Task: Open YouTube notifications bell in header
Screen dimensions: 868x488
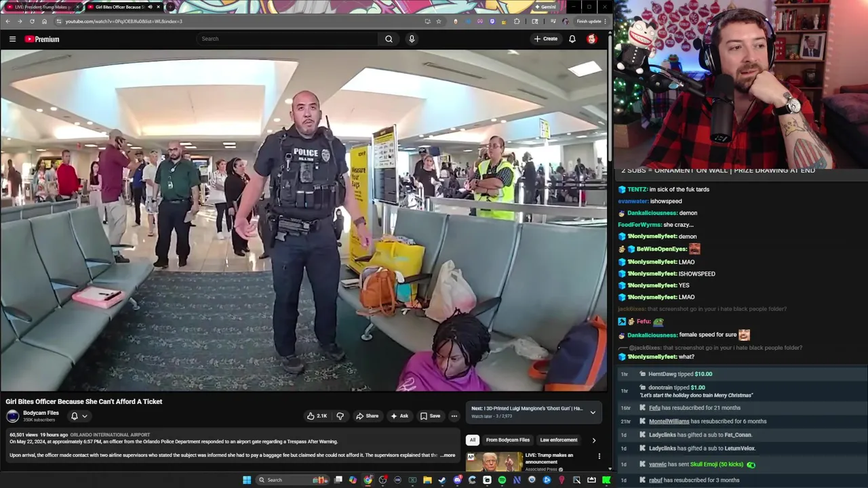Action: click(x=572, y=39)
